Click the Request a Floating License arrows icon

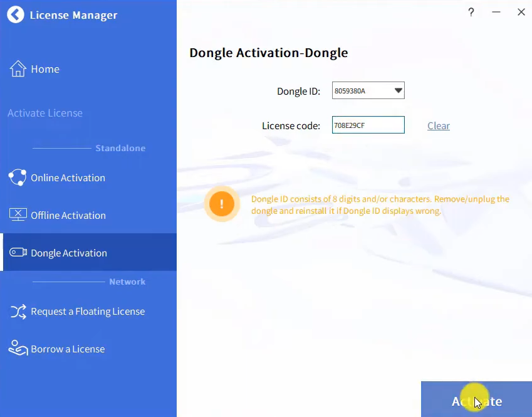[x=18, y=312]
